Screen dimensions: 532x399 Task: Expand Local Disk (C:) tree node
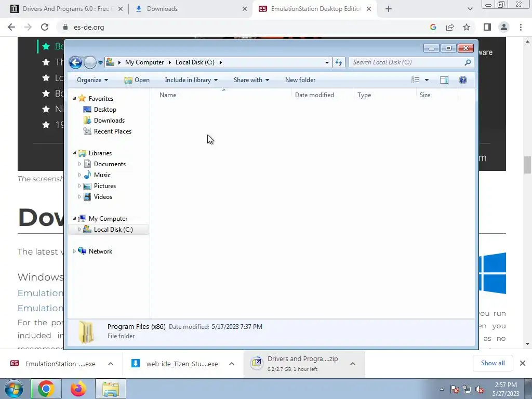pos(79,230)
